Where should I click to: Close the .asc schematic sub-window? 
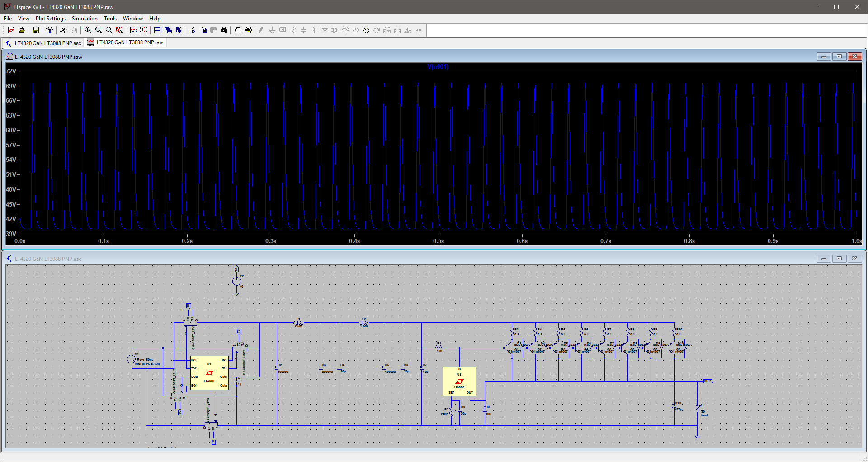[x=854, y=259]
